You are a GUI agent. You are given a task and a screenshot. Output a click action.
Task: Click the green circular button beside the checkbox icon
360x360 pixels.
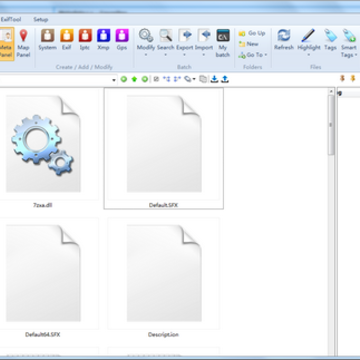[x=145, y=79]
